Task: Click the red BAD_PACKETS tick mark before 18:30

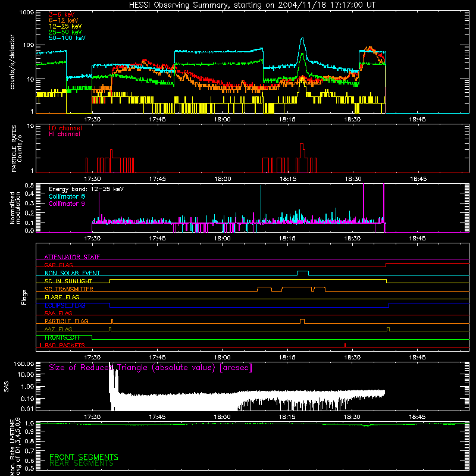Action: [x=345, y=345]
